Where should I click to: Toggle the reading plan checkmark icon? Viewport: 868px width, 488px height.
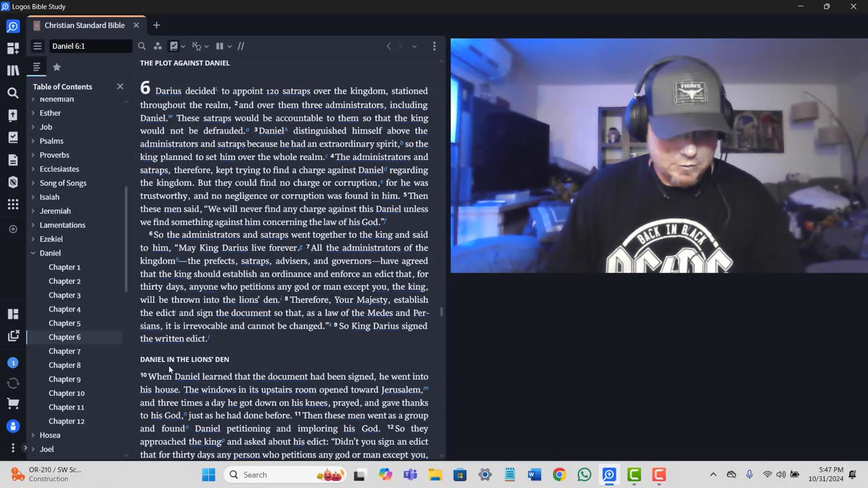point(174,46)
